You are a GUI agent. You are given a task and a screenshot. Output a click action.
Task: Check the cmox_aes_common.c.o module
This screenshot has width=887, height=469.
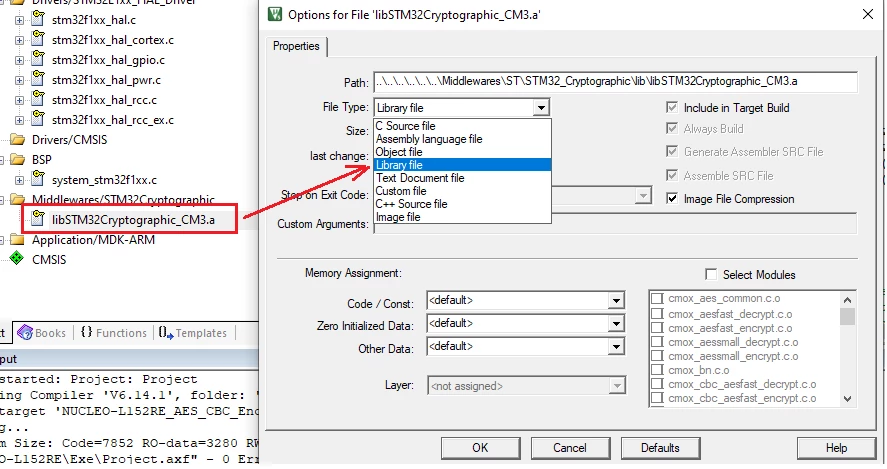[x=657, y=298]
